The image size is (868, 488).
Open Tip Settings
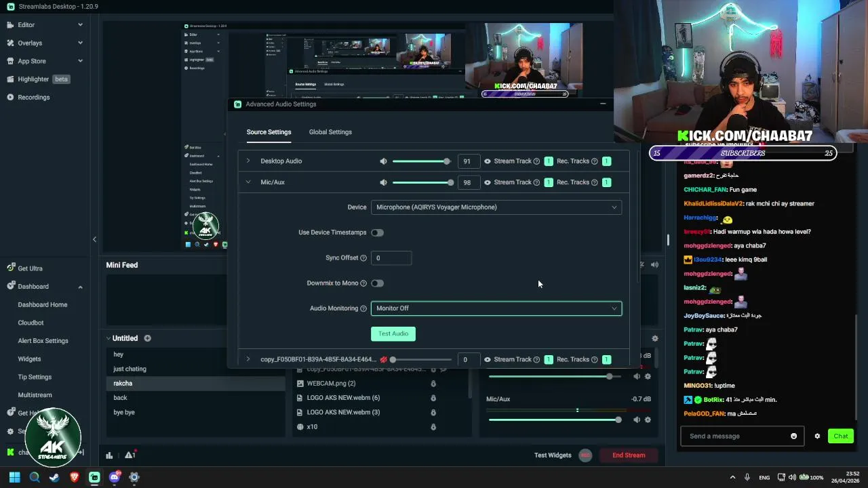click(x=35, y=377)
